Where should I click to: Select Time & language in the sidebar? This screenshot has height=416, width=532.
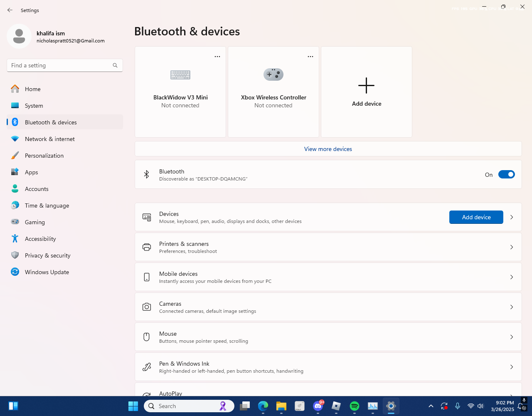pos(65,206)
